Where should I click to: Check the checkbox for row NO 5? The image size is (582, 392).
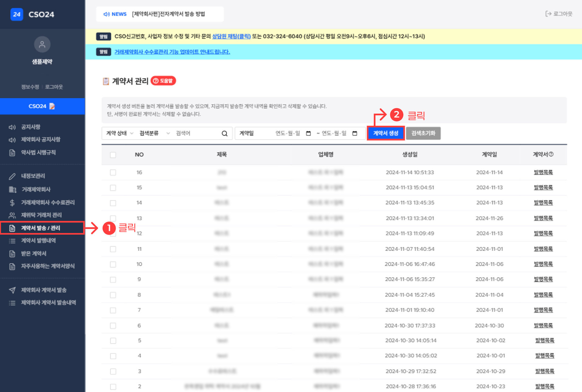click(113, 341)
